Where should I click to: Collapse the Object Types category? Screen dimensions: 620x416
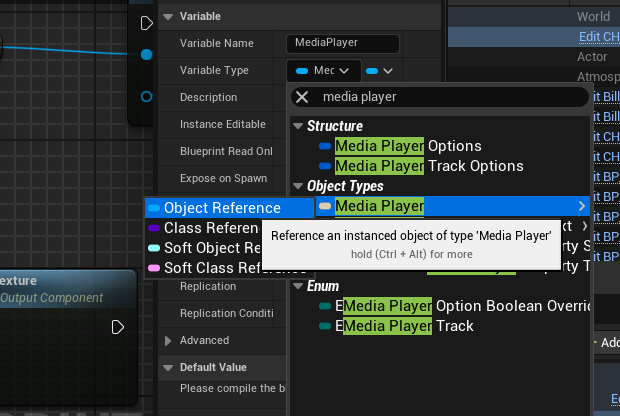click(297, 186)
